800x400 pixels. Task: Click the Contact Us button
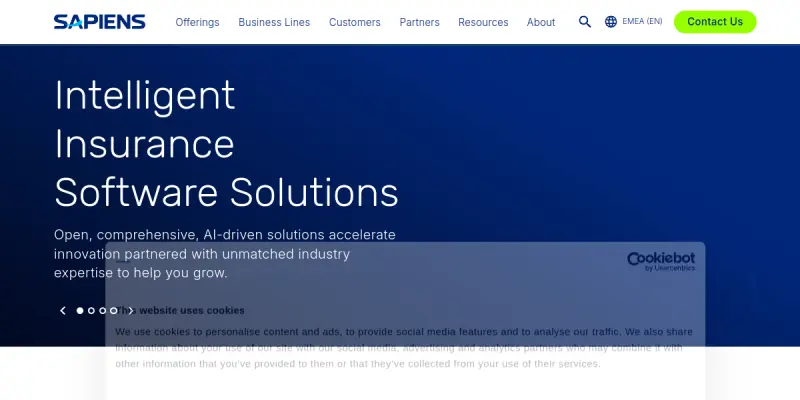tap(715, 22)
